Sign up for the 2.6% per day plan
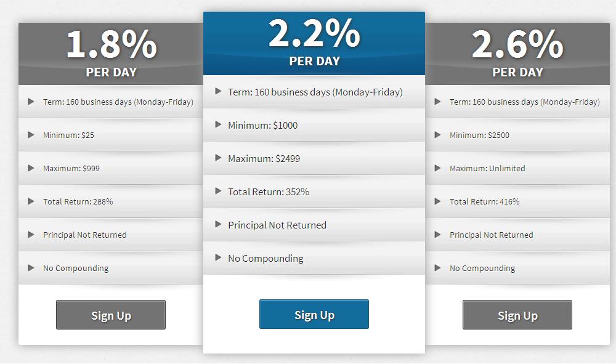Viewport: 616px width, 364px height. coord(517,315)
